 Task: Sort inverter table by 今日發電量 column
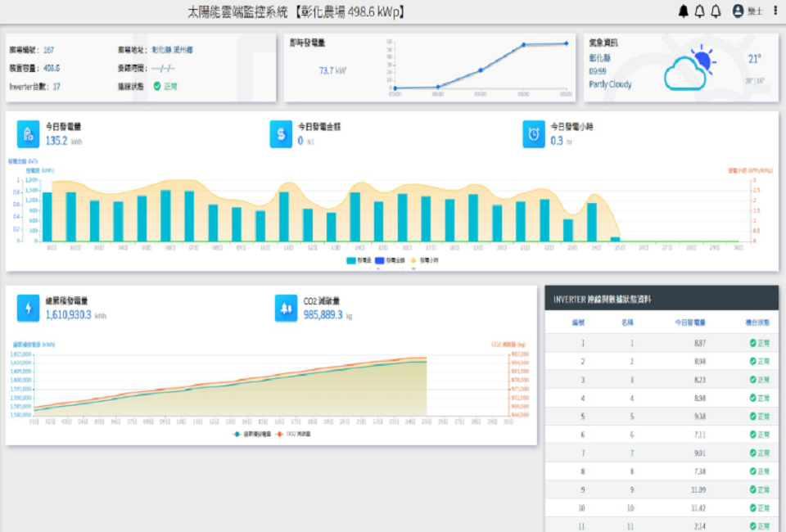[x=689, y=322]
